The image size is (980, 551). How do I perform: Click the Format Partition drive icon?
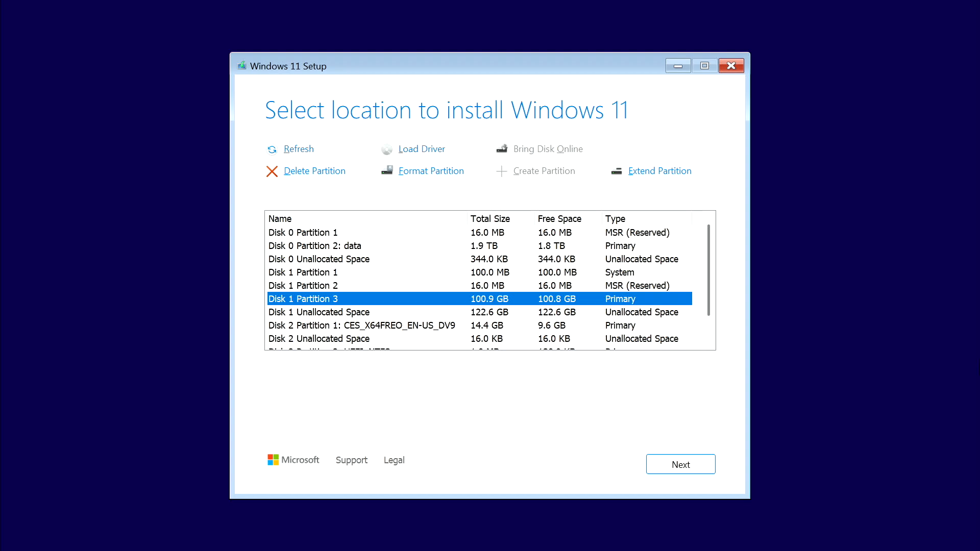[387, 170]
